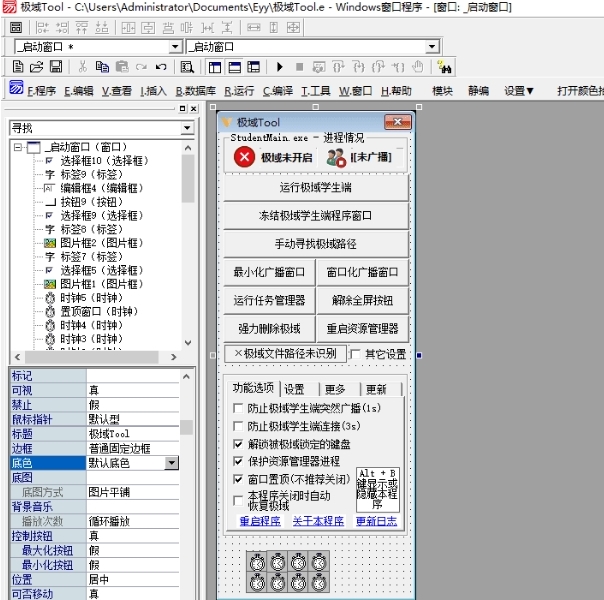Open the second _启动窗口 combo dropdown arrow
This screenshot has width=604, height=600.
(x=432, y=47)
